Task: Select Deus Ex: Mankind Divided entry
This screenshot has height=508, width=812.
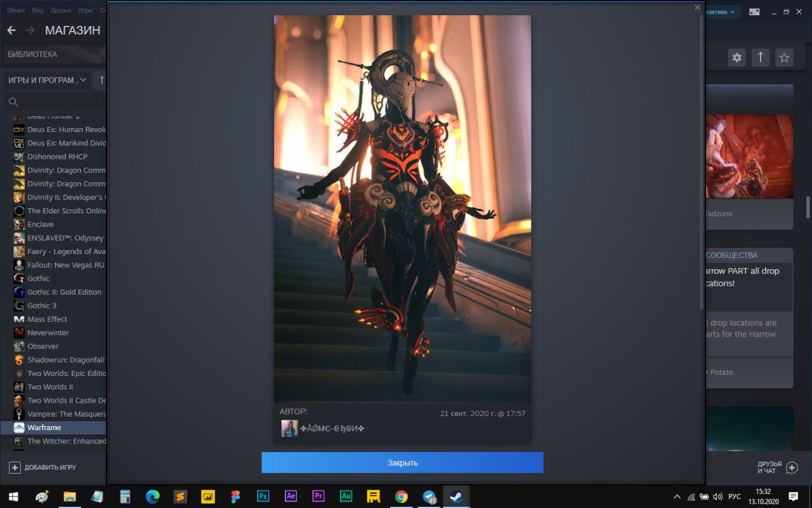Action: click(59, 143)
